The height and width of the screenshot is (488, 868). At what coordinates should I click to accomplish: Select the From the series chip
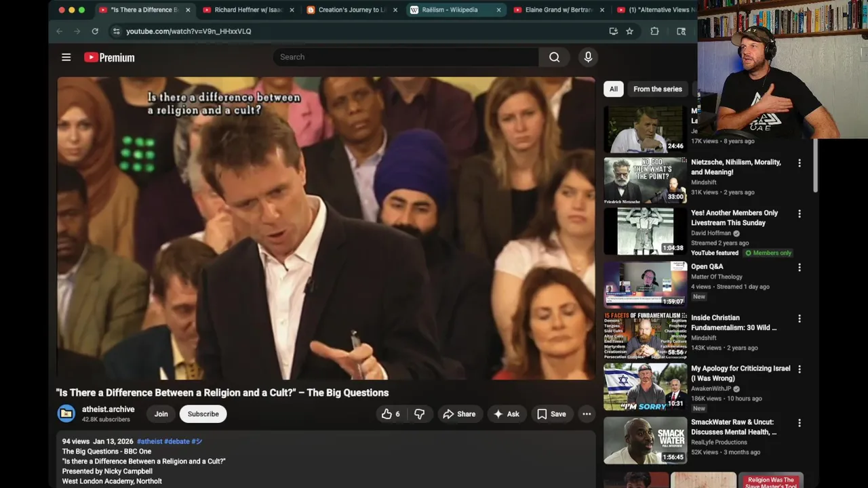[657, 89]
